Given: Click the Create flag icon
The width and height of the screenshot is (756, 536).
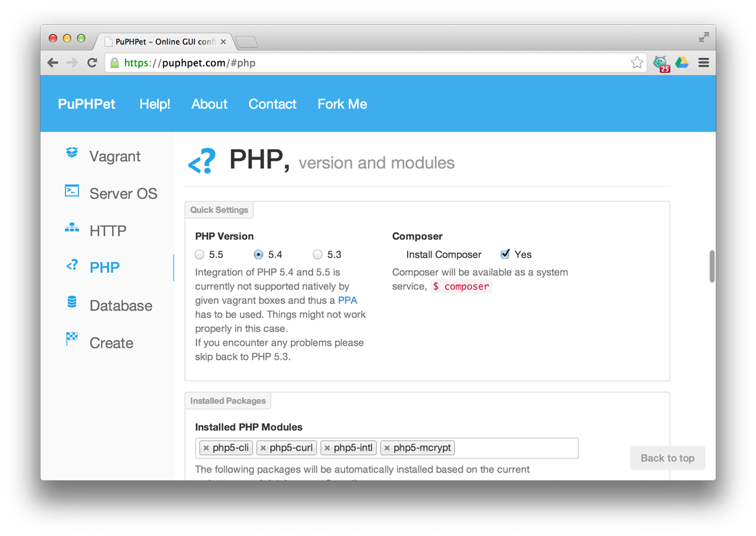Looking at the screenshot, I should click(x=72, y=340).
